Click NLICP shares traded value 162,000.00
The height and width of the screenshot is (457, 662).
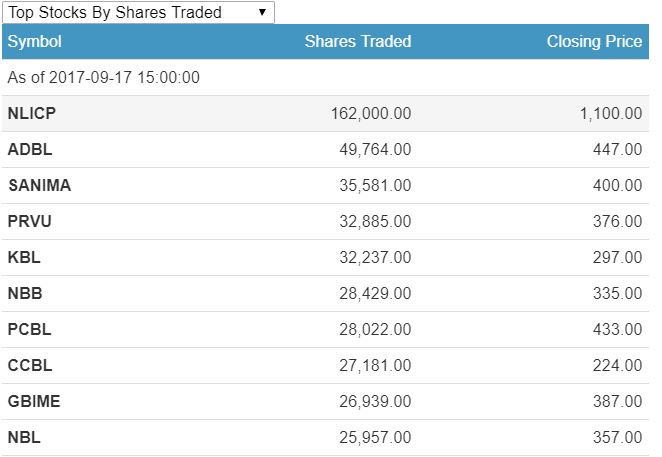tap(370, 114)
